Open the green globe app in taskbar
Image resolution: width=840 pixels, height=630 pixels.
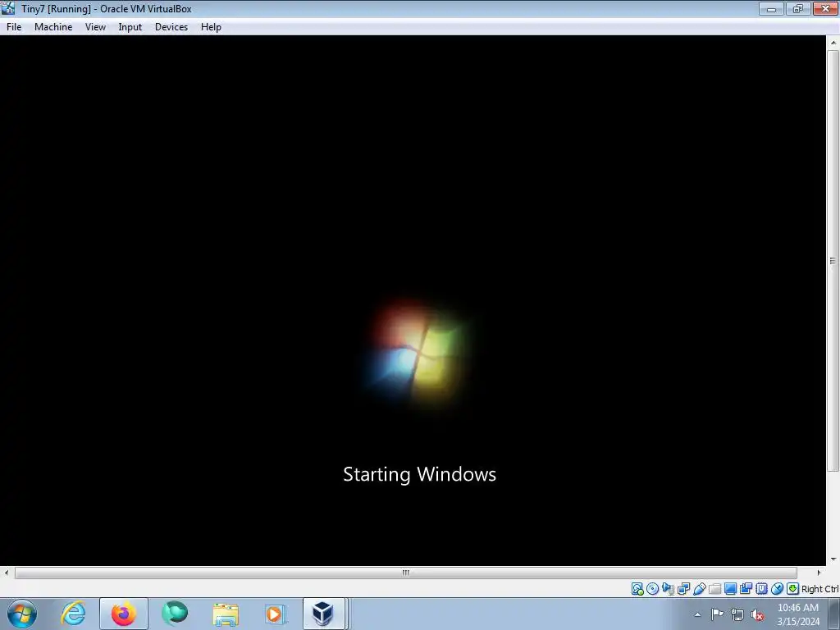(175, 614)
